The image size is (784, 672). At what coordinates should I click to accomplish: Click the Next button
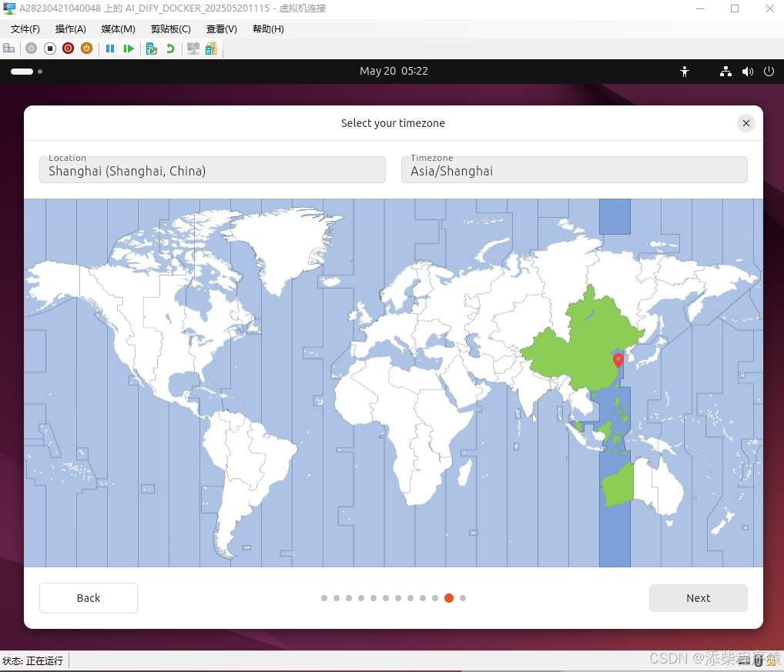click(x=698, y=598)
